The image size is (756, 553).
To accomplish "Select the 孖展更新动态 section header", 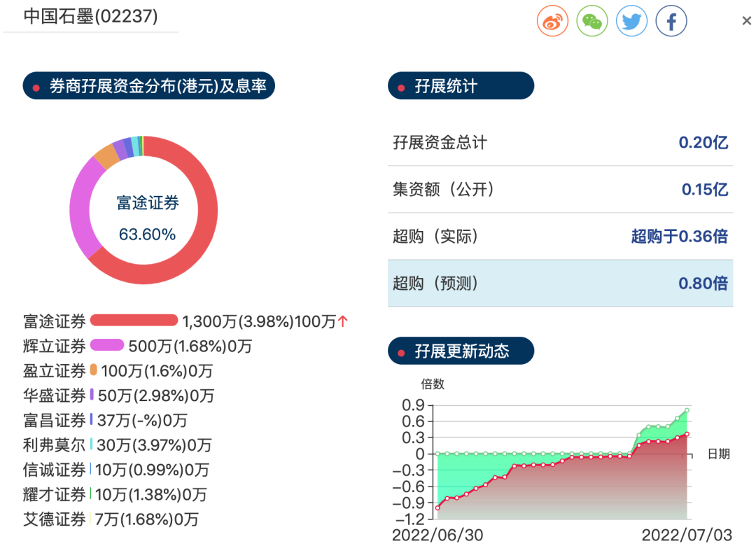I will 461,351.
